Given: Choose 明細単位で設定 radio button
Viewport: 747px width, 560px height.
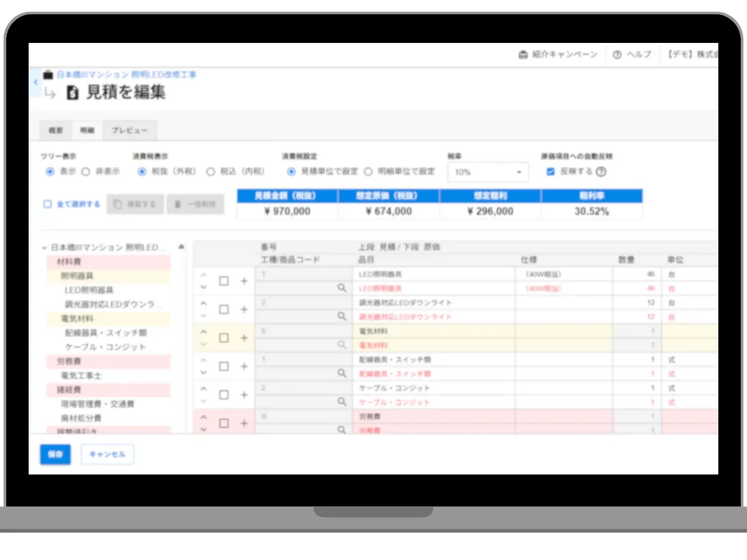Looking at the screenshot, I should 369,172.
